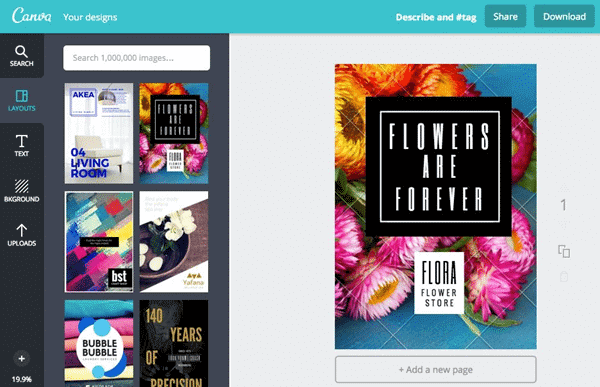Click the zoom plus icon
The width and height of the screenshot is (600, 387).
pyautogui.click(x=21, y=359)
